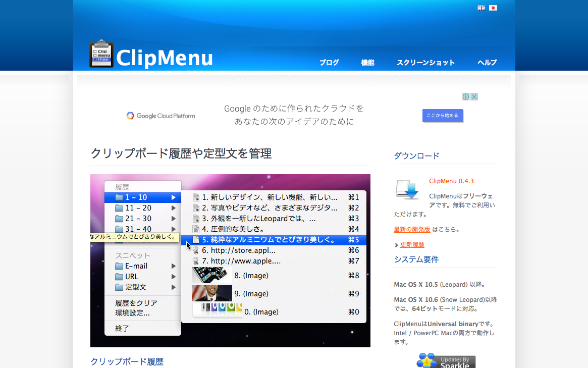
Task: Click the ClipMenu title text in header
Action: tap(164, 58)
